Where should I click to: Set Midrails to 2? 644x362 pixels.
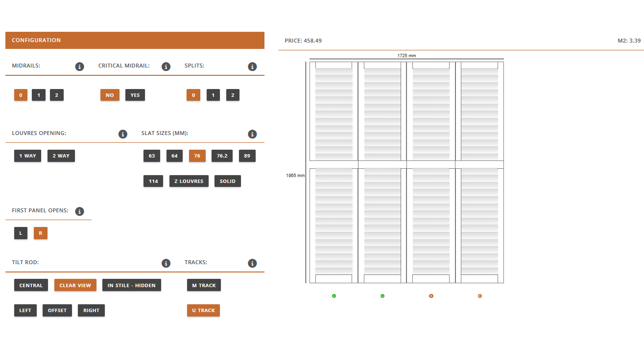pyautogui.click(x=57, y=95)
